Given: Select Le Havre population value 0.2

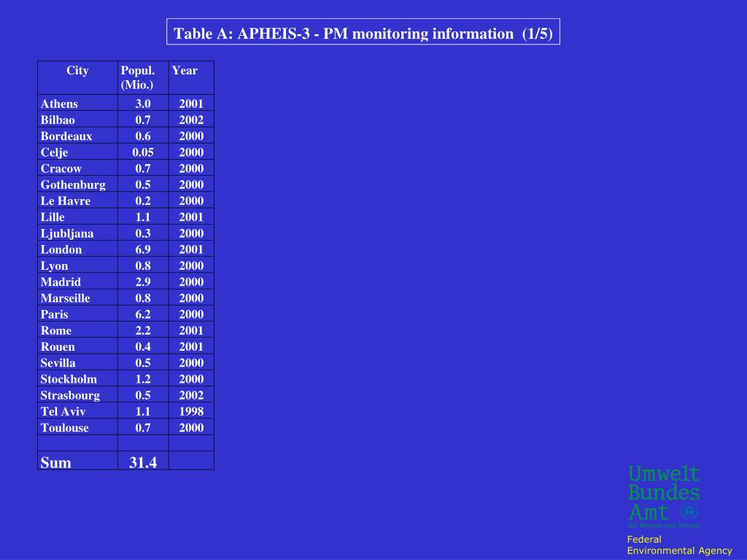Looking at the screenshot, I should (x=143, y=201).
